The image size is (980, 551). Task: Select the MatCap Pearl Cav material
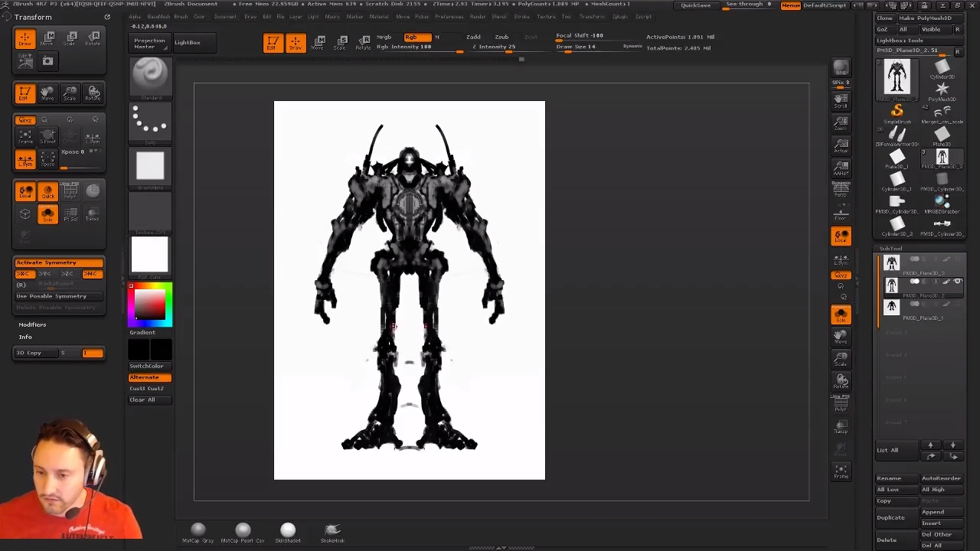243,533
